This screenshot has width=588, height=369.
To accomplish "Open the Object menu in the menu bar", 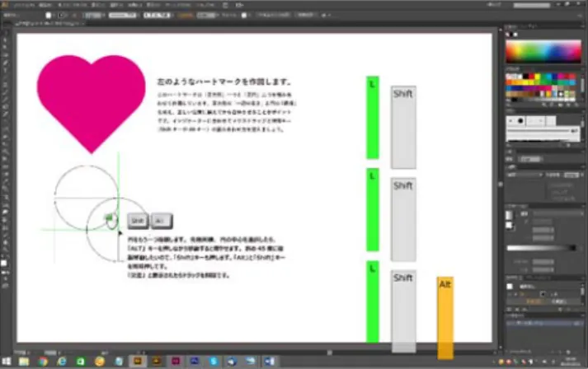I will pyautogui.click(x=73, y=5).
